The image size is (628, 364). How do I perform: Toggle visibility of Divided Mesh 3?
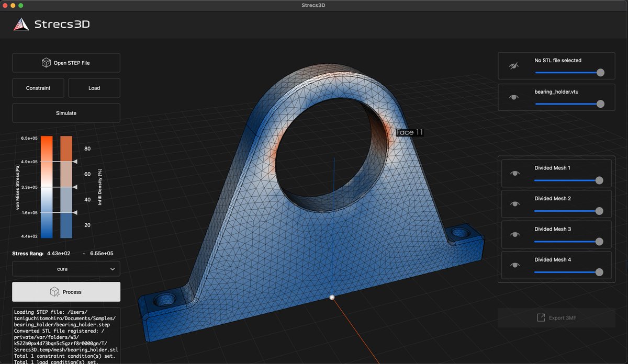coord(515,235)
